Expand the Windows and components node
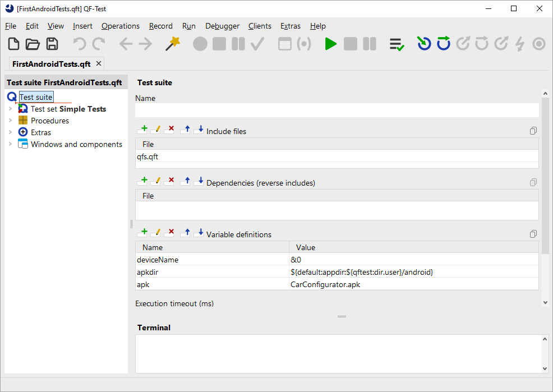Viewport: 553px width, 392px height. coord(10,145)
